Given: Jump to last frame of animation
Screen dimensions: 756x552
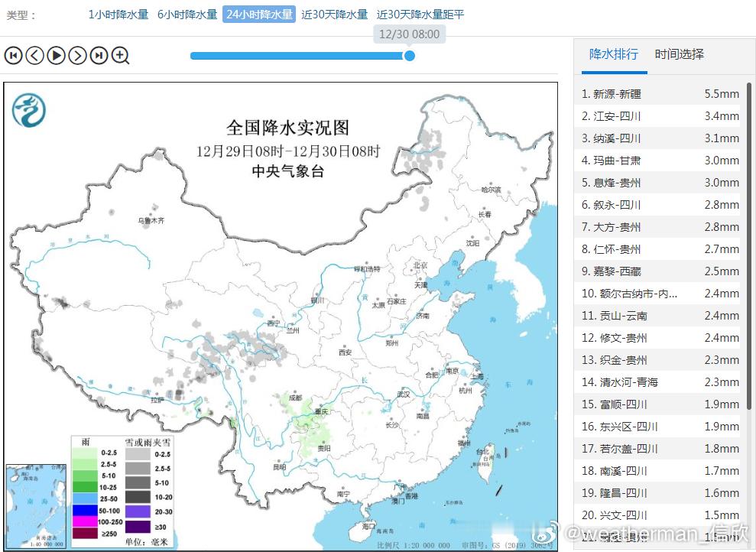Looking at the screenshot, I should [99, 56].
